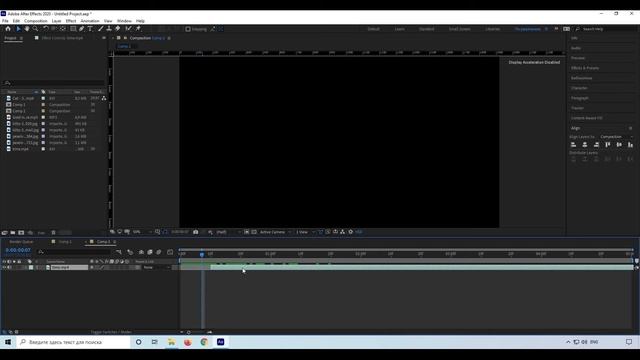The height and width of the screenshot is (360, 640).
Task: Open the resolution (Half) dropdown
Action: click(x=228, y=232)
